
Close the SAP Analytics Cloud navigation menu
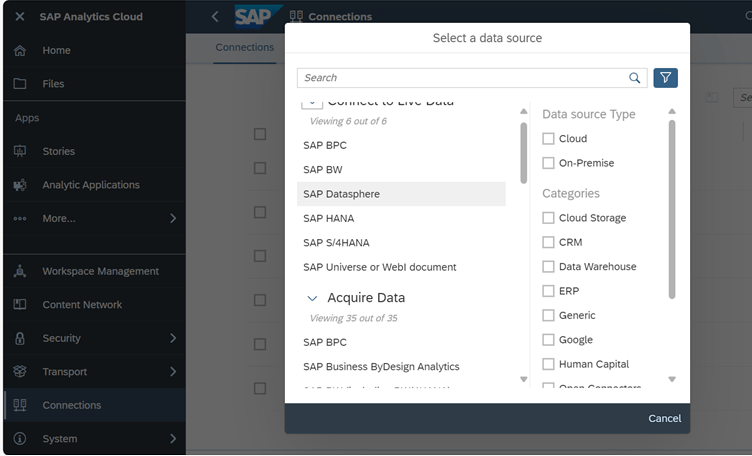20,16
